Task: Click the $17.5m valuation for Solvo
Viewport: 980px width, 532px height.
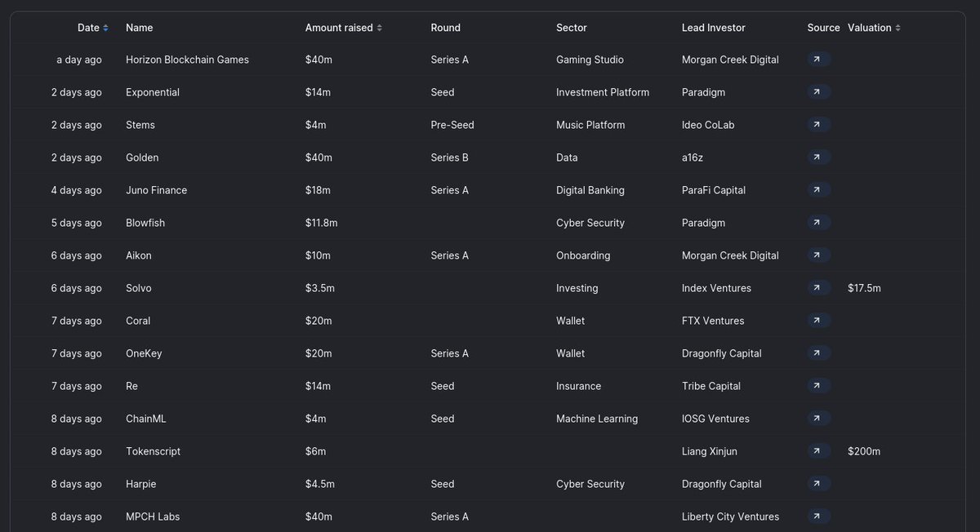Action: pyautogui.click(x=864, y=288)
